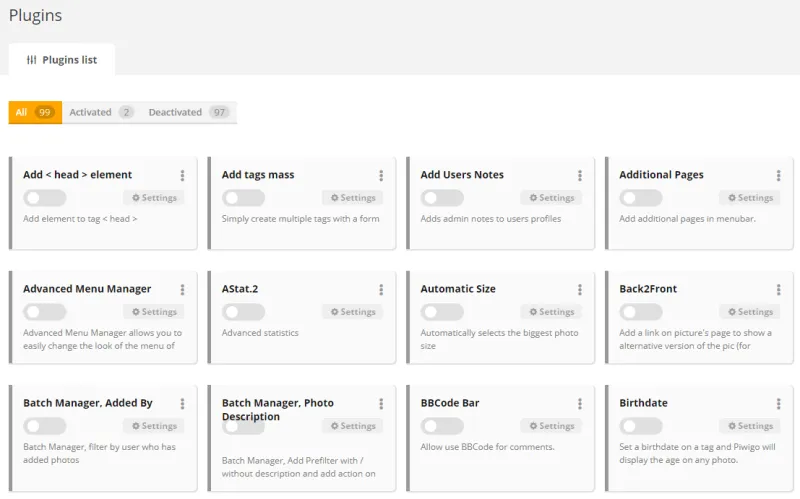Open more options for AStat.2 plugin
The image size is (800, 499).
pos(381,289)
